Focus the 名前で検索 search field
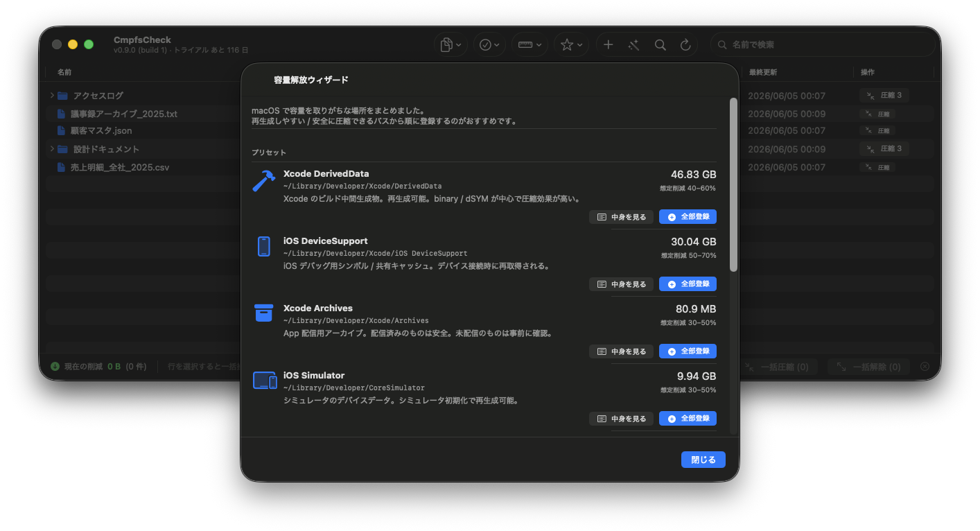 coord(821,44)
